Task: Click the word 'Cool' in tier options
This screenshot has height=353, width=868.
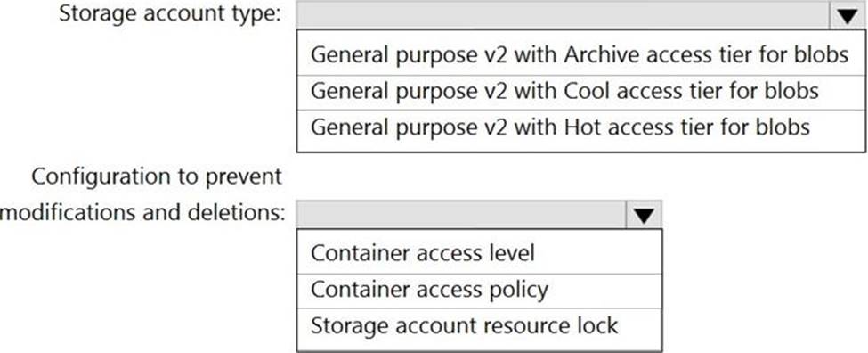Action: [x=587, y=91]
